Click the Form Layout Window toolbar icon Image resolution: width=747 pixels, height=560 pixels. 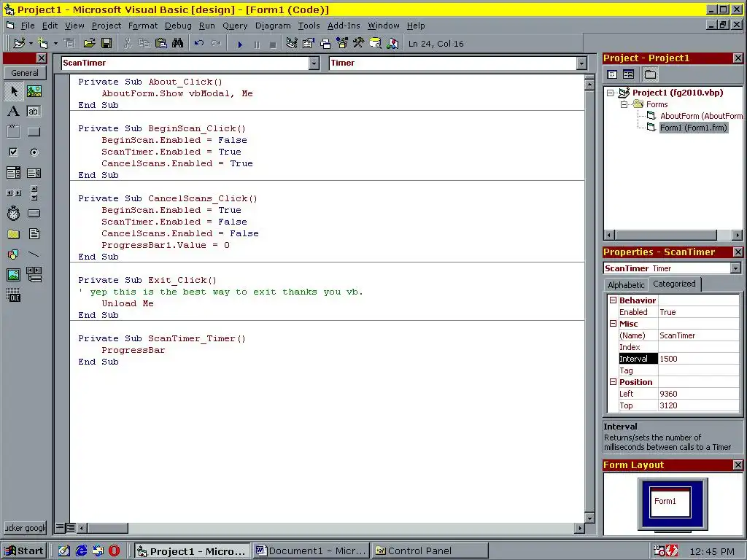tap(325, 44)
